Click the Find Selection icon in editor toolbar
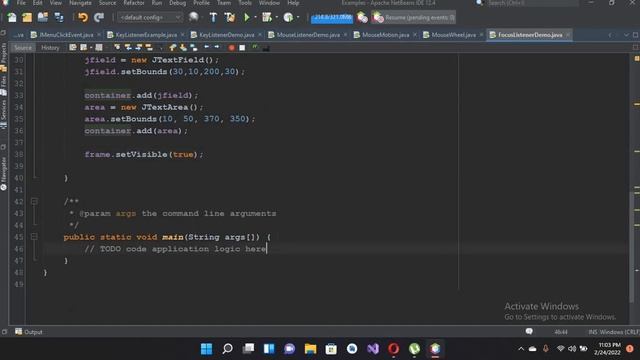Viewport: 640px width, 360px height. (117, 47)
